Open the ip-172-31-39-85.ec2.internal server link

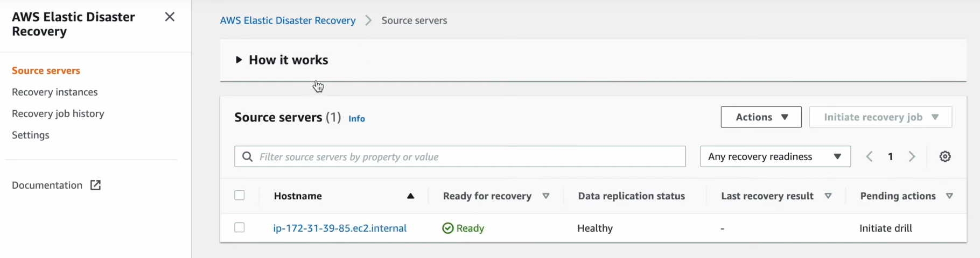[x=340, y=228]
